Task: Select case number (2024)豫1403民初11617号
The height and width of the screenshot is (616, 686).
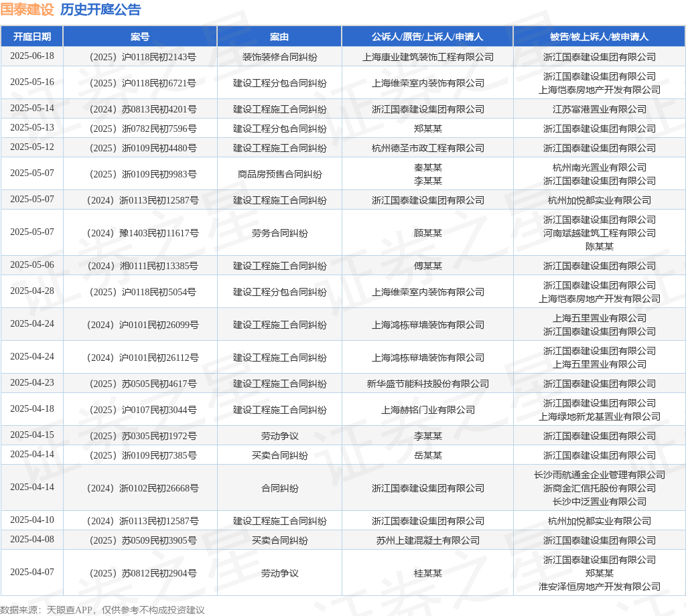Action: (x=143, y=233)
